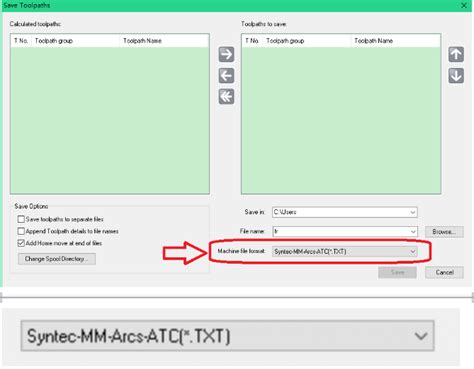
Task: Click the Browse button
Action: [444, 232]
